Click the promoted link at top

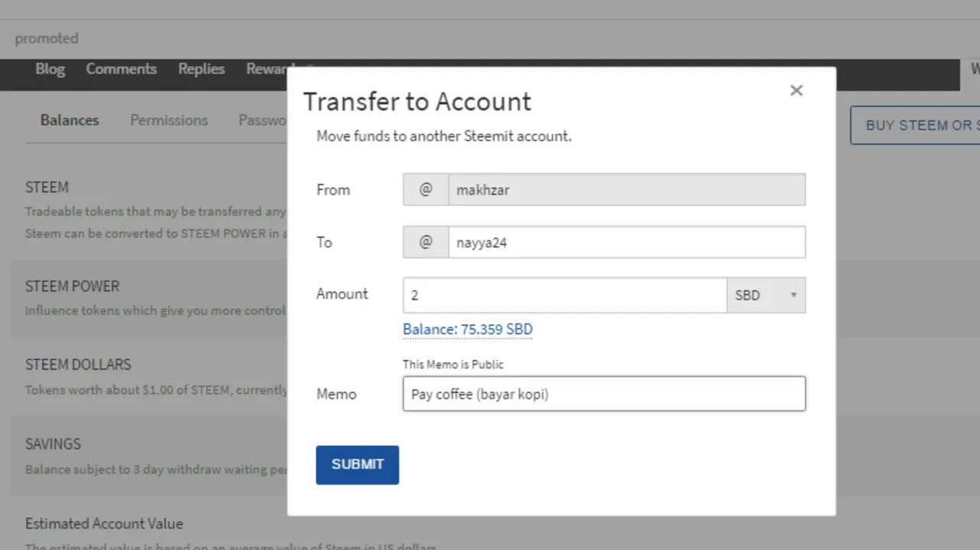[x=47, y=38]
